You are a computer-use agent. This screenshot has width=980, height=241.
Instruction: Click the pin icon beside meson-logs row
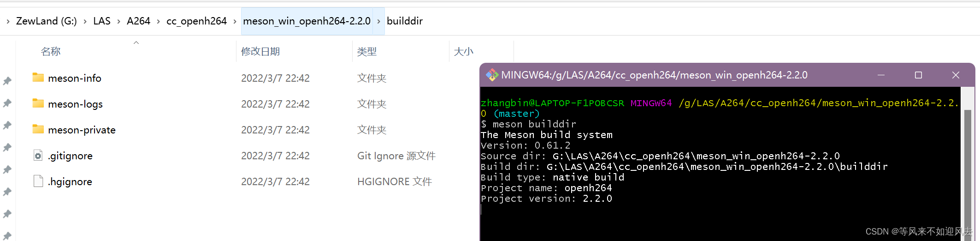tap(7, 103)
